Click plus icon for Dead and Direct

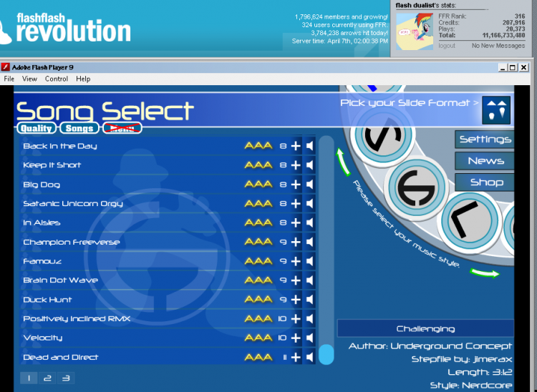296,357
